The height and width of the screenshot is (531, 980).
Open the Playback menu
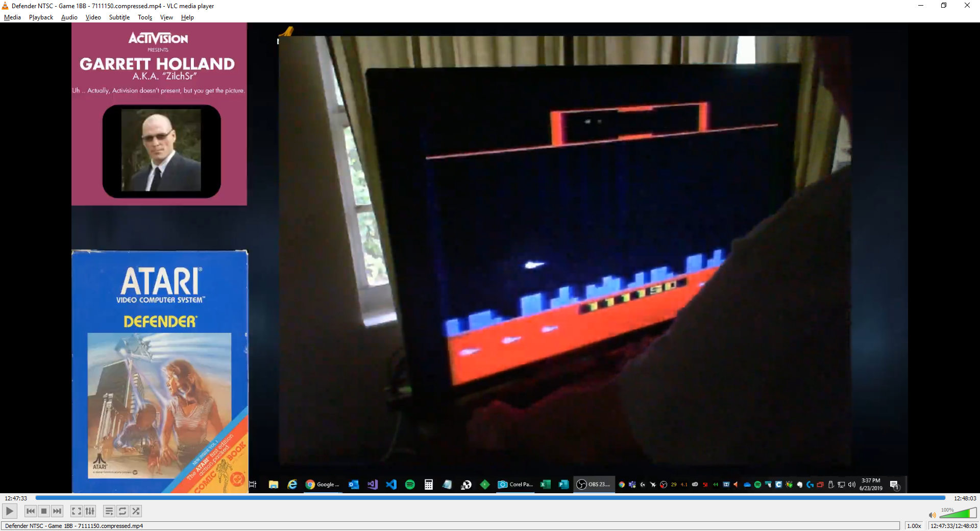[41, 17]
